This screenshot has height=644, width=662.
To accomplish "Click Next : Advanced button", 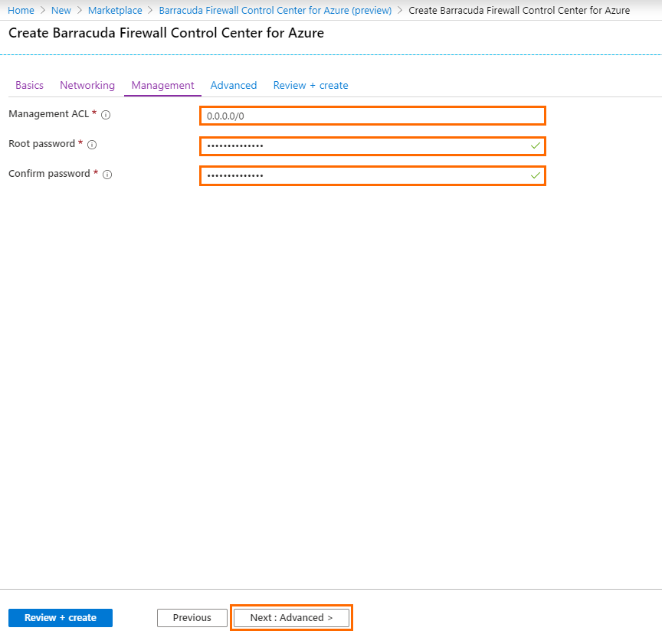I will 291,618.
